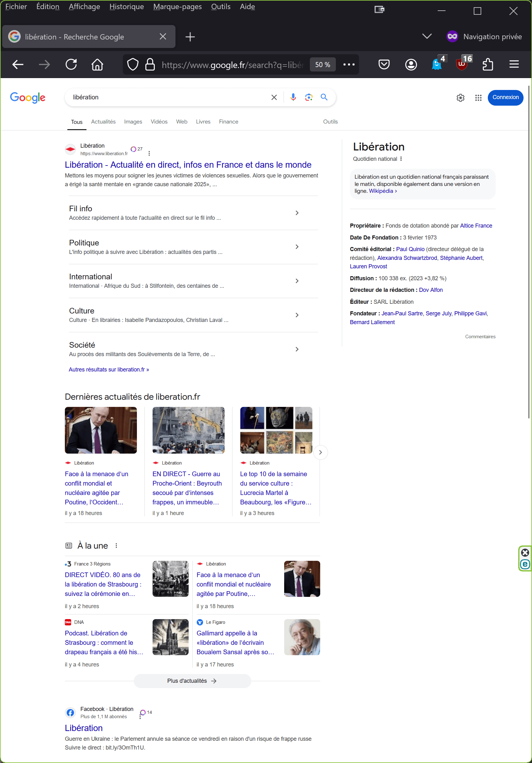This screenshot has width=532, height=763.
Task: Switch to the Vidéos search tab
Action: point(159,122)
